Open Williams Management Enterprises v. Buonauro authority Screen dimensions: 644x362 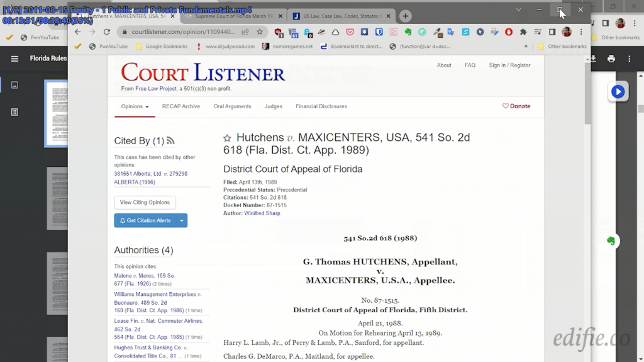158,302
